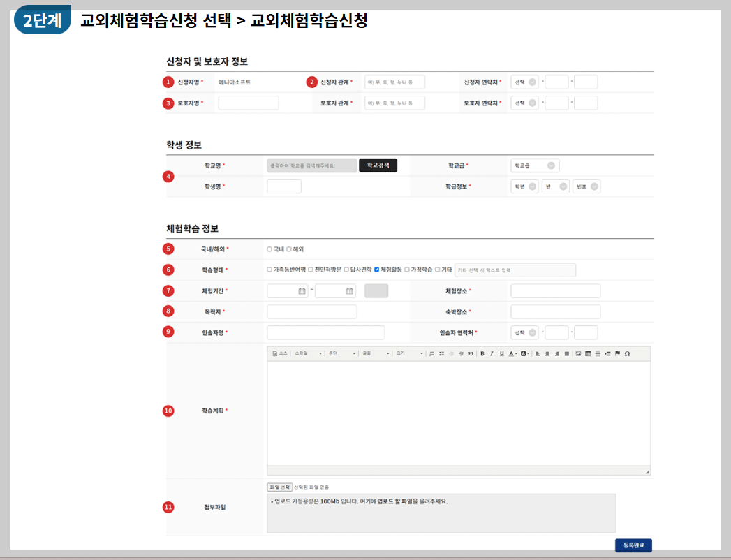Screen dimensions: 731x560
Task: Open end date calendar picker
Action: click(x=350, y=291)
